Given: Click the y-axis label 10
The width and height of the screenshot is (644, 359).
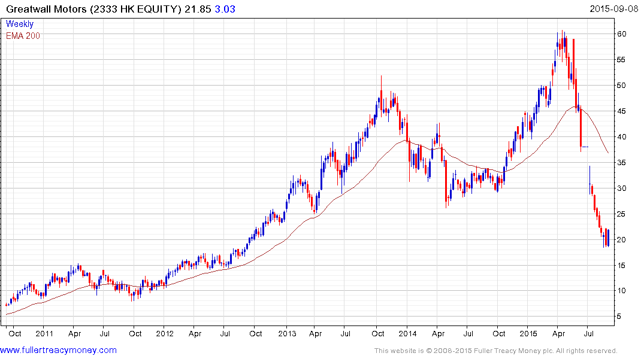Looking at the screenshot, I should (x=622, y=291).
